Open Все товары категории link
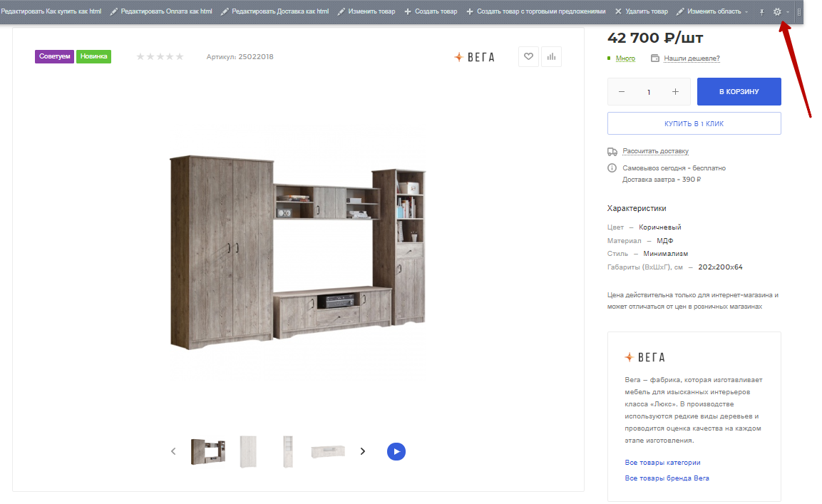This screenshot has width=822, height=504. coord(662,463)
